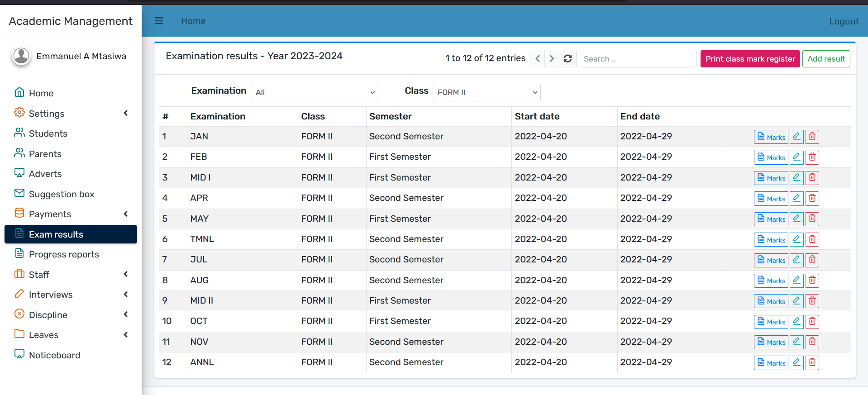This screenshot has height=395, width=868.
Task: Open the Noticeboard sidebar item
Action: tap(54, 355)
